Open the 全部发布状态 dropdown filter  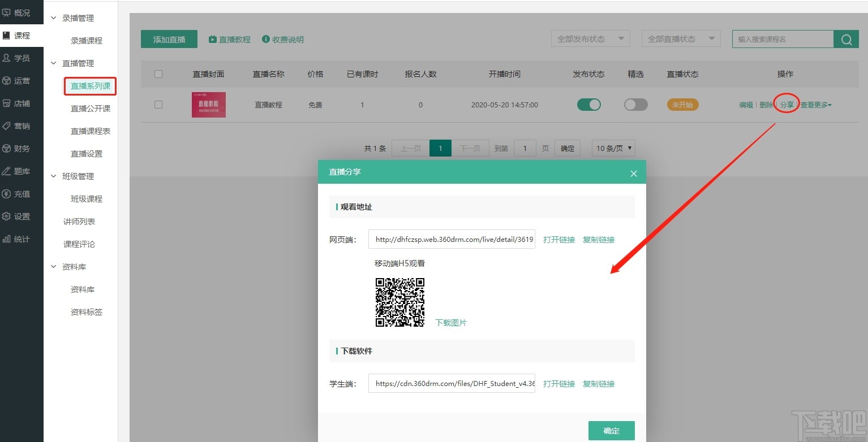click(x=590, y=38)
